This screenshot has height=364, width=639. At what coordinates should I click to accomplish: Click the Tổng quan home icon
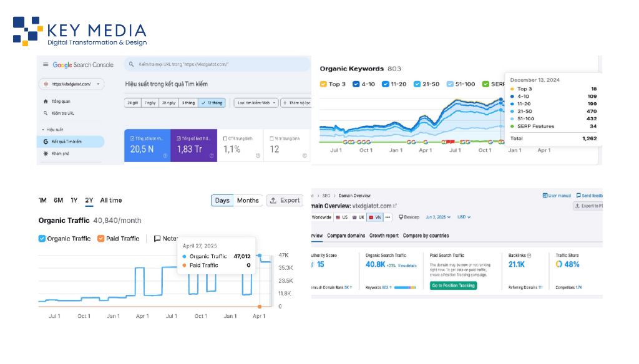click(x=46, y=102)
